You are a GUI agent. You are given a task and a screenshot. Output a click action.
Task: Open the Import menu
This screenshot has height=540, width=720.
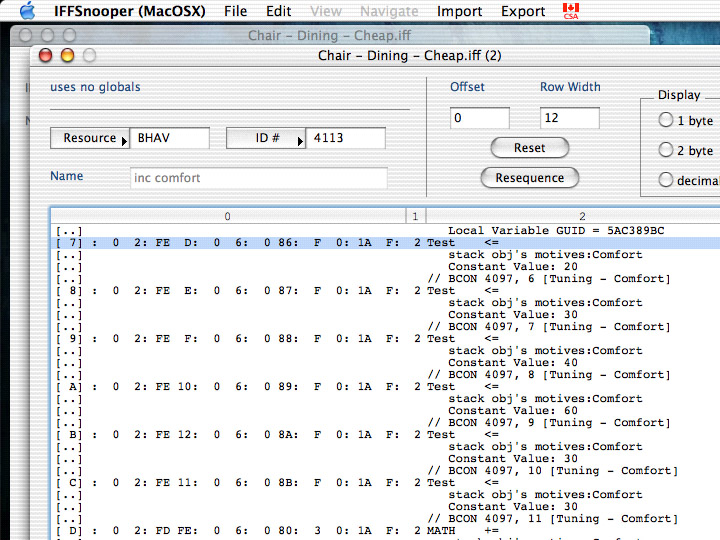[x=459, y=11]
